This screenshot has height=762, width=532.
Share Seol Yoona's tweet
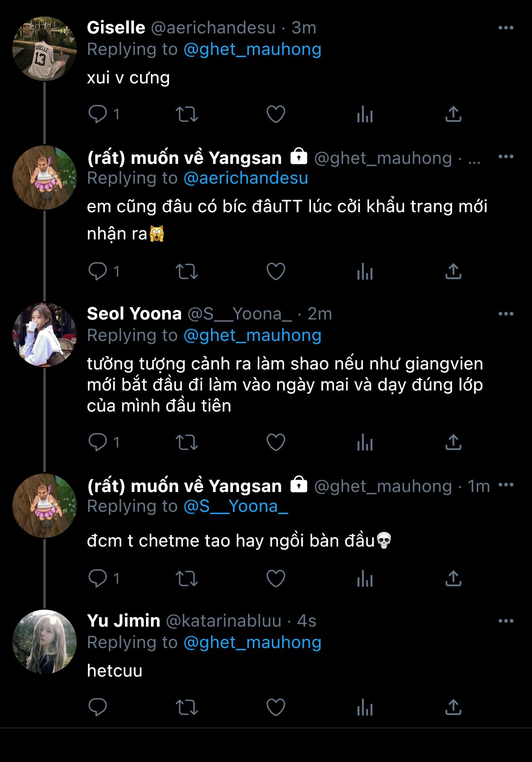[453, 443]
